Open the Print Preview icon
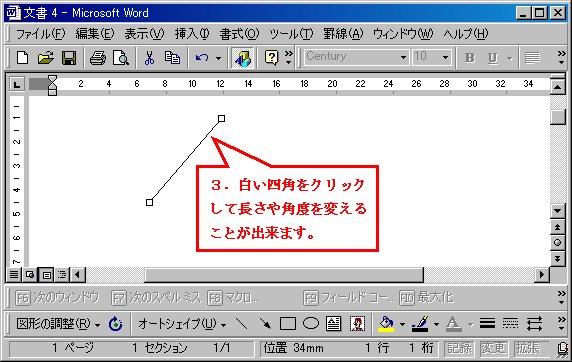The image size is (572, 362). point(121,58)
